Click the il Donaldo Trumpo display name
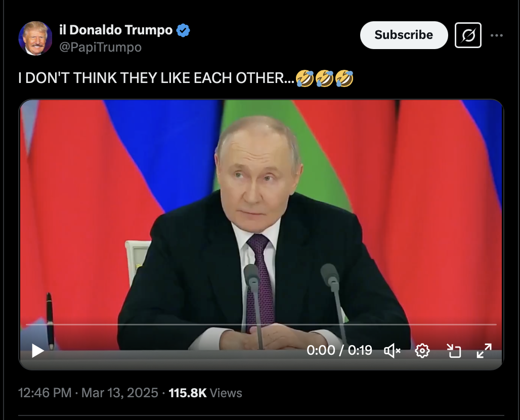 click(116, 30)
